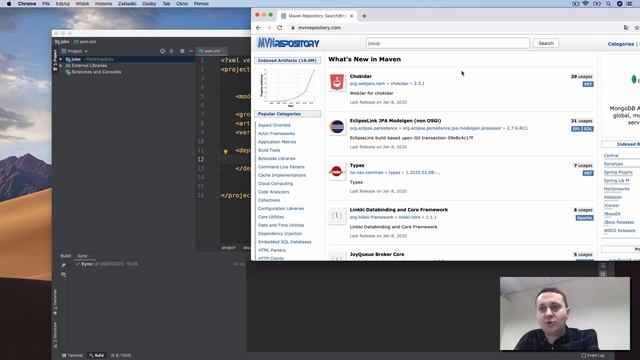Open the JoyQueue Broker Core link

coord(377,254)
